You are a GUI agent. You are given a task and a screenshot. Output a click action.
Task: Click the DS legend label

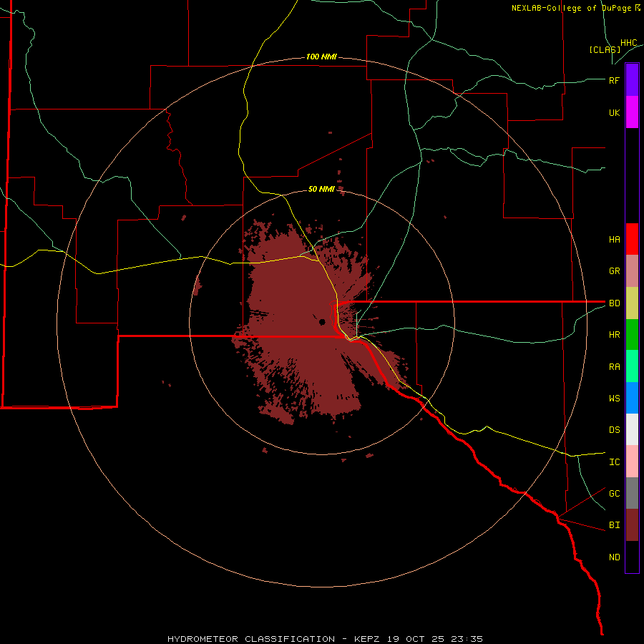tap(614, 430)
